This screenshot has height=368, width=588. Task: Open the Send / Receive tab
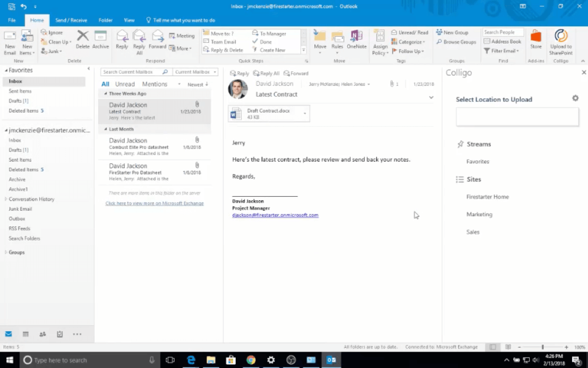[x=71, y=20]
